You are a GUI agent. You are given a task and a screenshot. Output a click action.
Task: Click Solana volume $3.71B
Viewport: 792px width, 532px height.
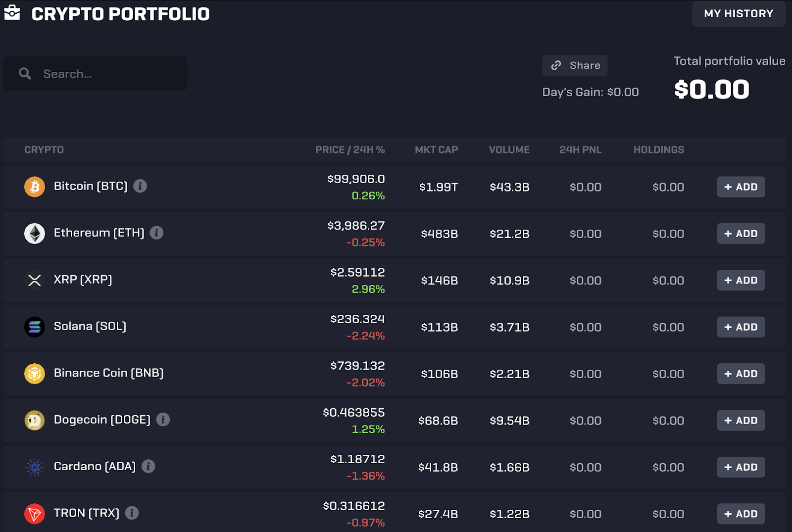pos(509,327)
